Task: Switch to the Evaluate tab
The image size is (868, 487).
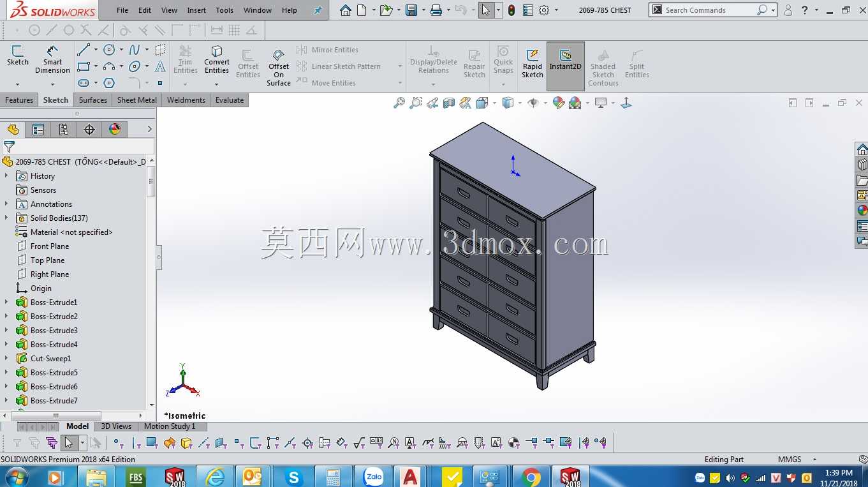Action: (230, 100)
